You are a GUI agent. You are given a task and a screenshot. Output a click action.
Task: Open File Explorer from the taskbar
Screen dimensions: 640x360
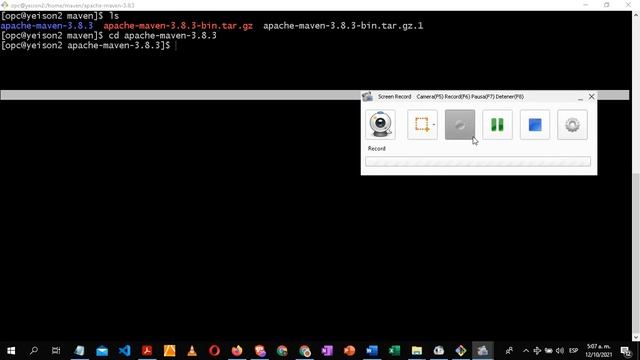coord(417,351)
